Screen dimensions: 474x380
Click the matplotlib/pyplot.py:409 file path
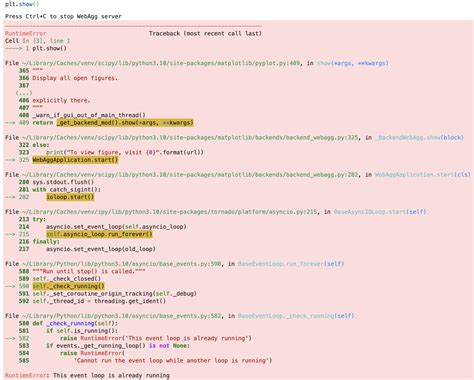[x=161, y=63]
